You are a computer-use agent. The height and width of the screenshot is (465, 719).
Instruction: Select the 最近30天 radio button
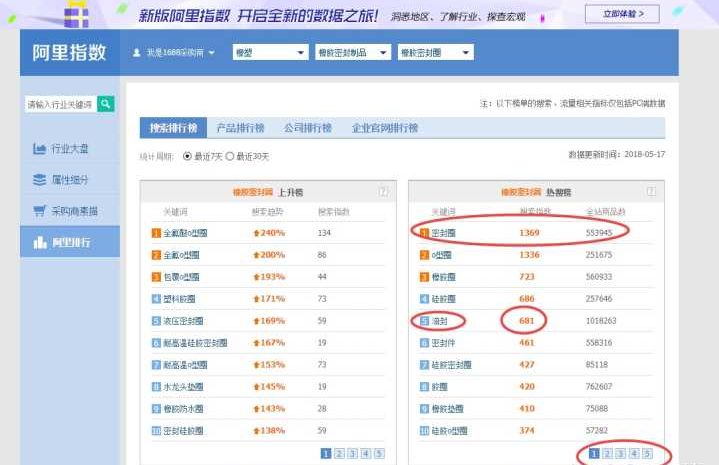tap(230, 156)
